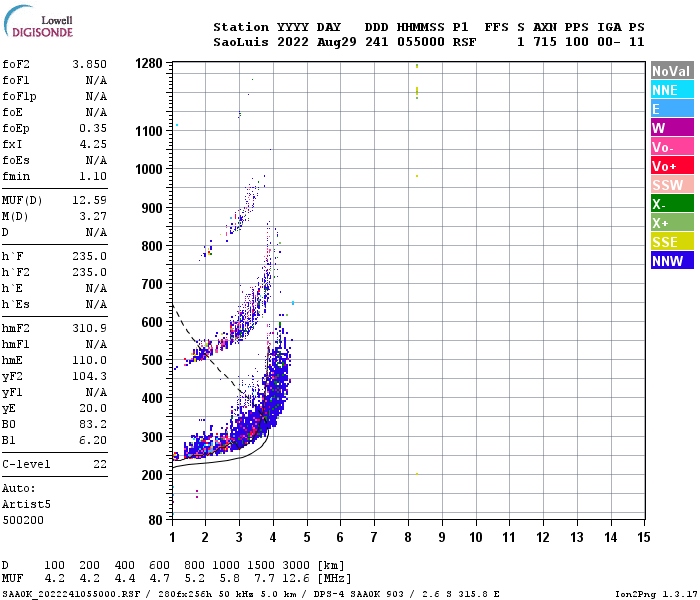Screen dimensions: 700x600
Task: Click the M(D) value 3.27
Action: (x=93, y=217)
